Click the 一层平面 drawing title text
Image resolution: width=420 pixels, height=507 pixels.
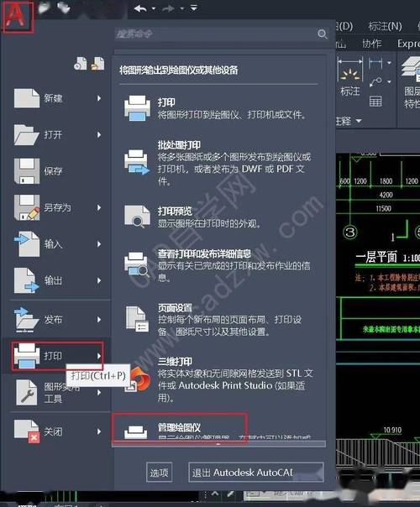pyautogui.click(x=376, y=258)
